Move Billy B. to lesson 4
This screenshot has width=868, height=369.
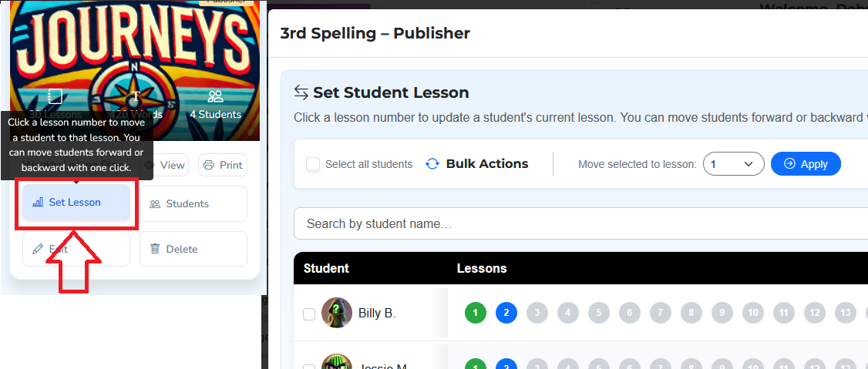click(568, 313)
